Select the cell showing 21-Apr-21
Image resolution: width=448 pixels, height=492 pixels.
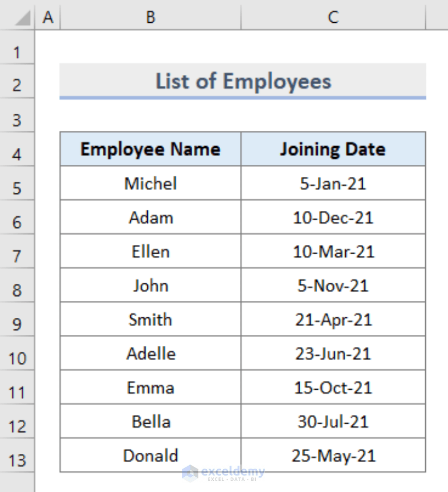[x=332, y=319]
